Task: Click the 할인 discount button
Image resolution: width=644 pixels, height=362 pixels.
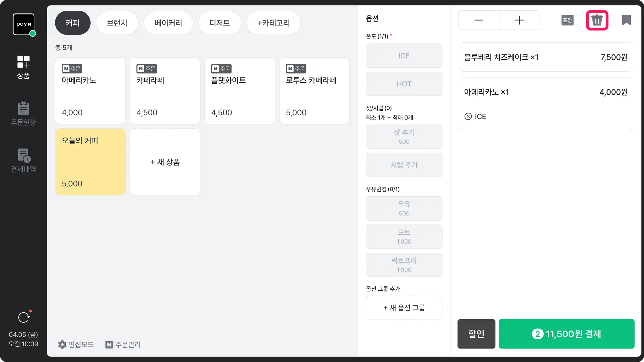Action: point(476,334)
